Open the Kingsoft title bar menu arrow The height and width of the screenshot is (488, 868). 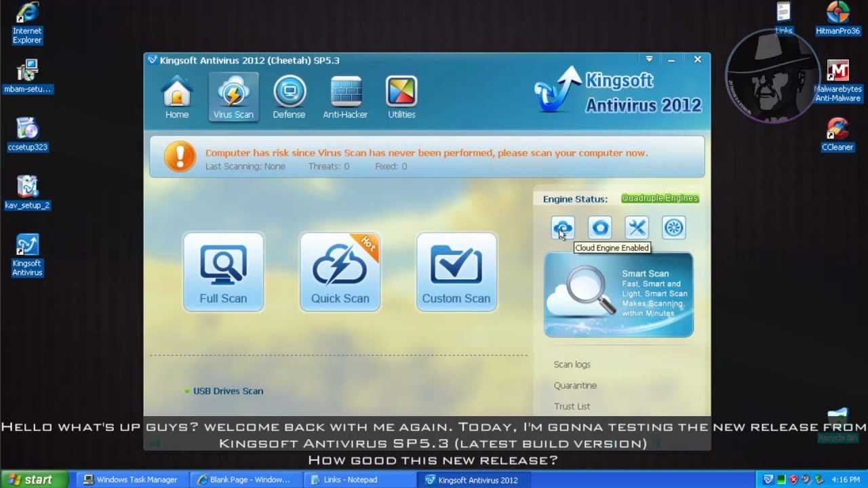pos(649,60)
